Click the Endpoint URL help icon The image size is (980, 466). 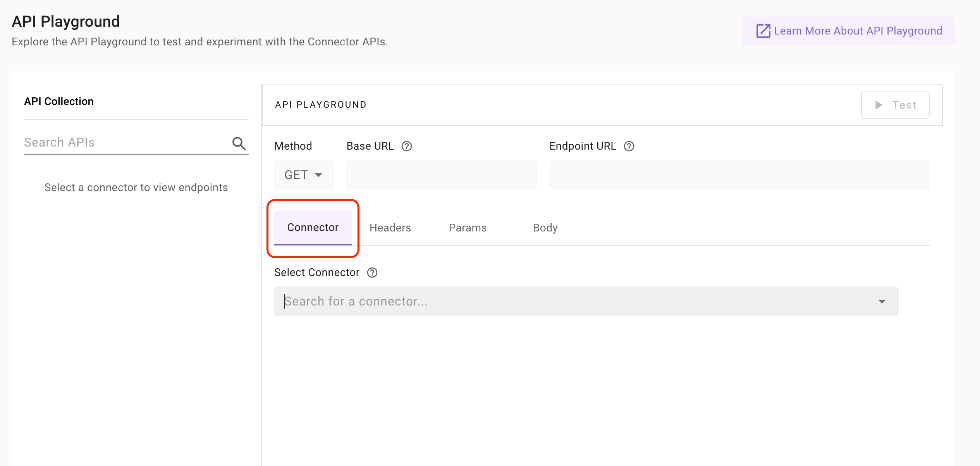tap(629, 146)
